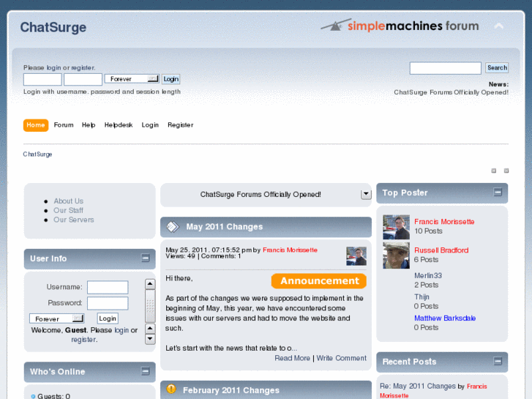Collapse the Top Poster block
The height and width of the screenshot is (399, 532).
point(498,193)
